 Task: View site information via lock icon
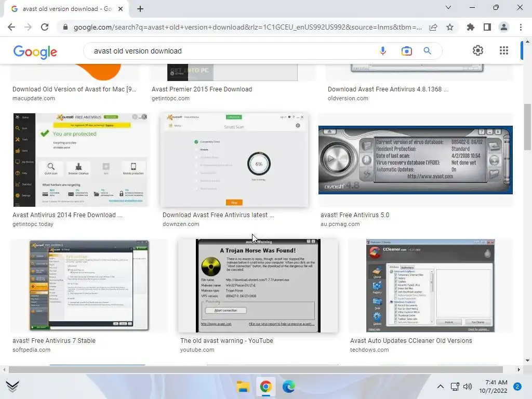tap(65, 27)
